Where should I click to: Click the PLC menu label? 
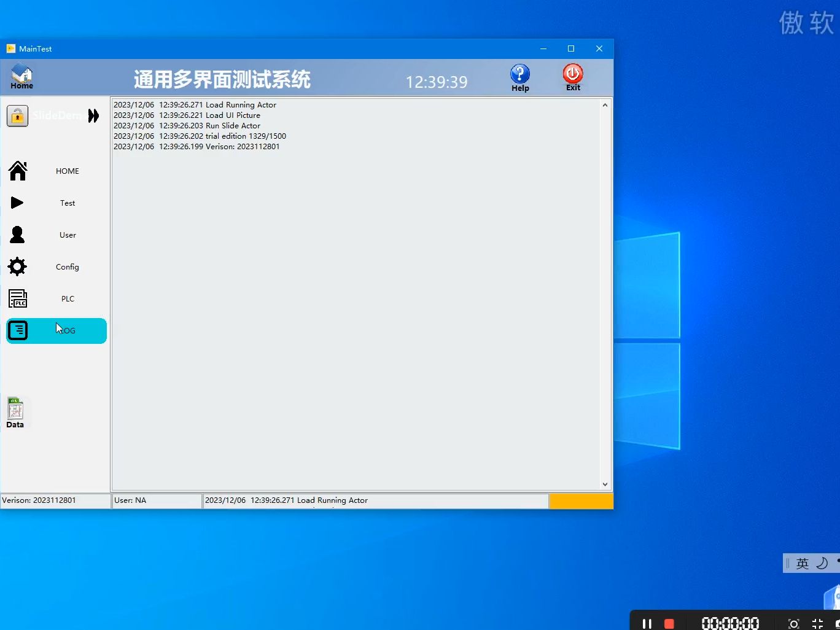(x=68, y=299)
